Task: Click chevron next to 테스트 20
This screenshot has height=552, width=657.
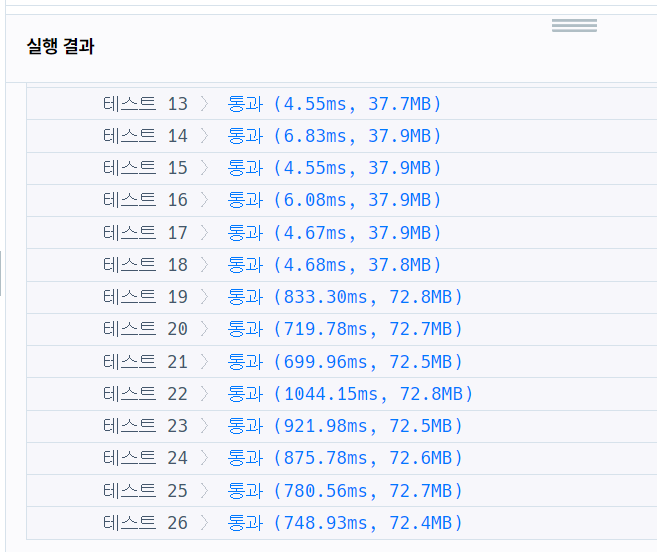Action: point(204,329)
